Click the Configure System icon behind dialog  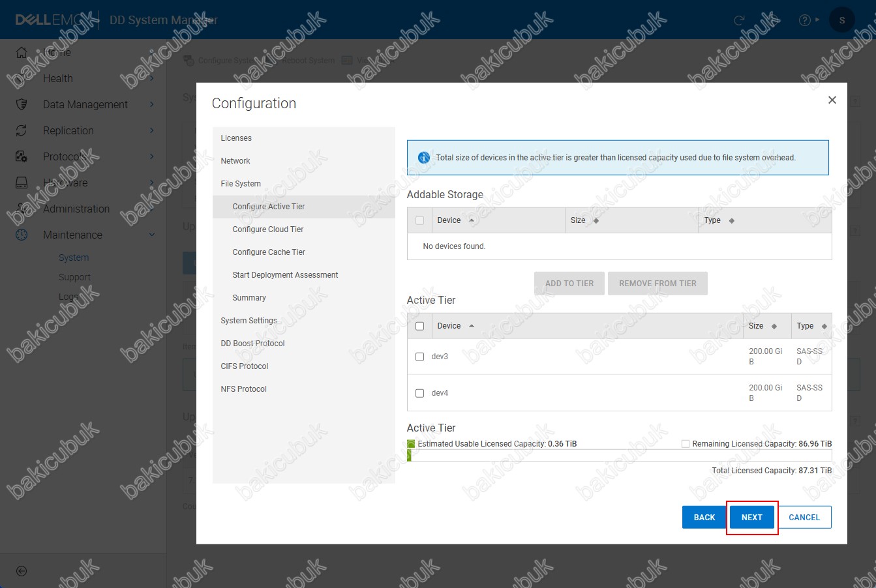[x=189, y=60]
